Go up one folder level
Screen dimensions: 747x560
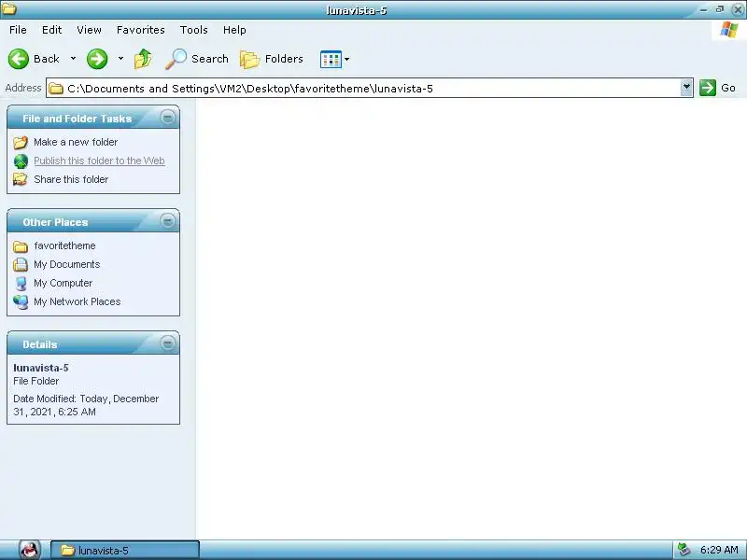coord(143,59)
